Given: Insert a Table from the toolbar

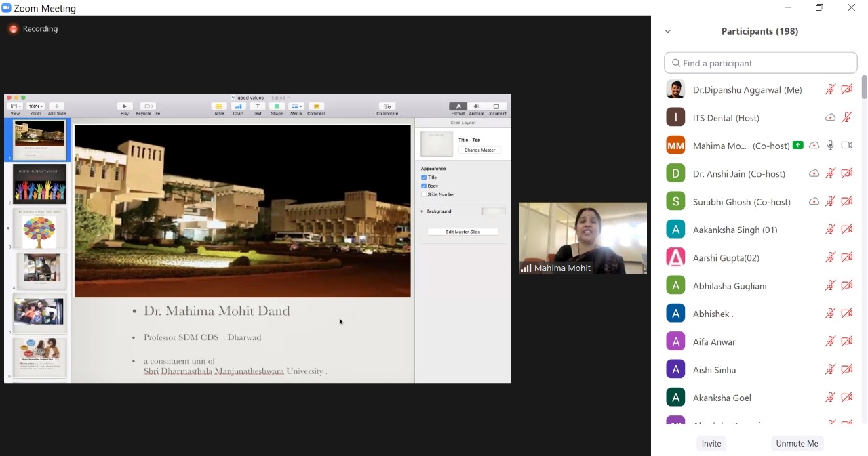Looking at the screenshot, I should click(x=219, y=106).
